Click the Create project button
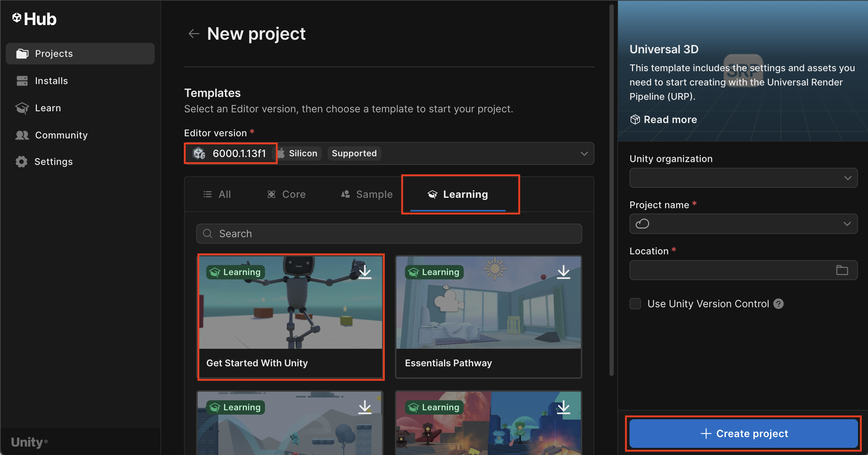 click(743, 434)
